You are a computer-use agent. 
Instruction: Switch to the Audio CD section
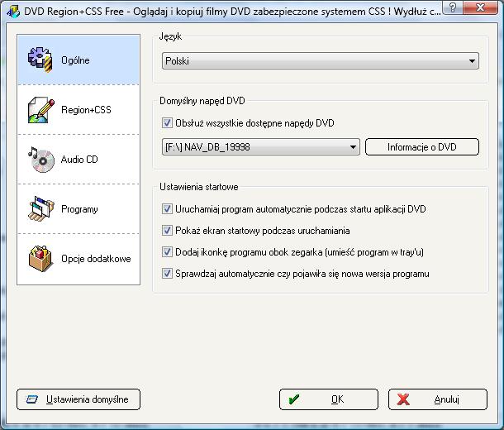coord(78,160)
